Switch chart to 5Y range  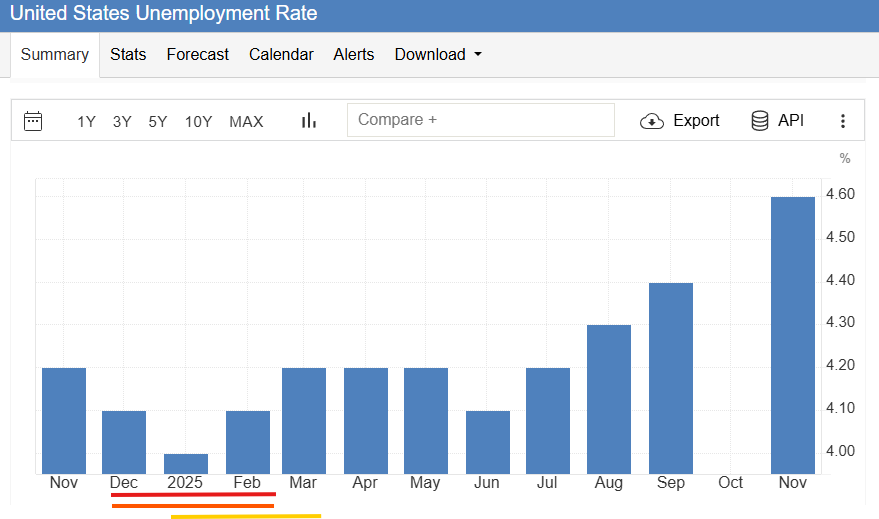point(158,122)
